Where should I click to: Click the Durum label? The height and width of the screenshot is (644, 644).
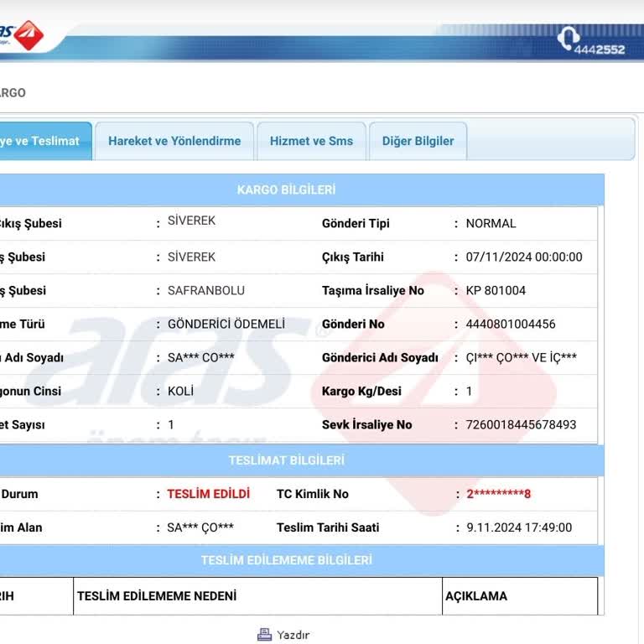(19, 494)
